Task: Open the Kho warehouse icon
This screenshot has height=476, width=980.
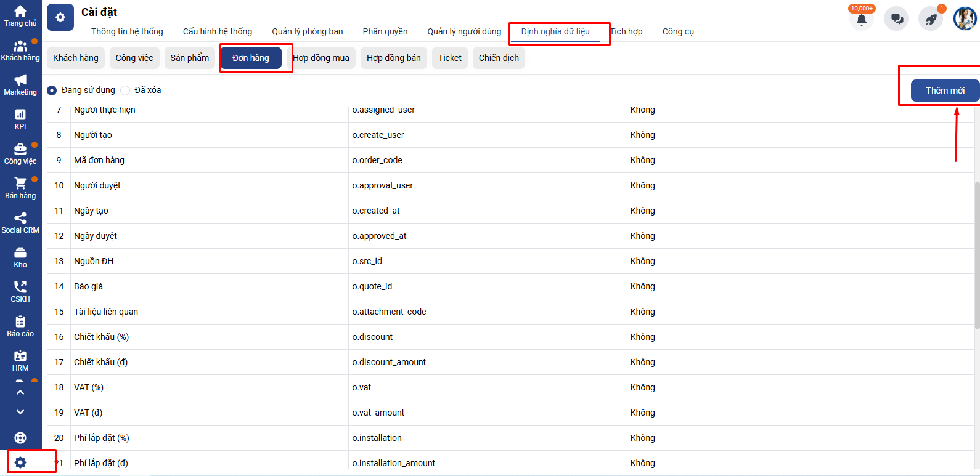Action: point(20,253)
